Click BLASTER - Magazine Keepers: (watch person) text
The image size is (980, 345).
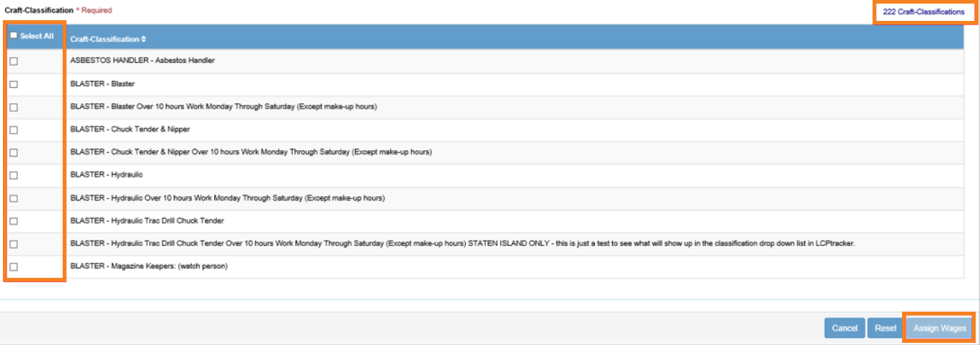[149, 266]
